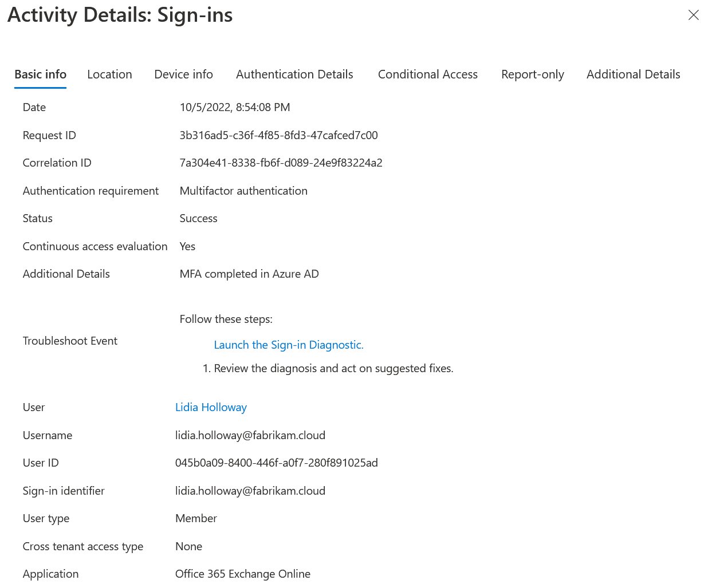The width and height of the screenshot is (712, 588).
Task: Click the Request ID value
Action: point(278,135)
